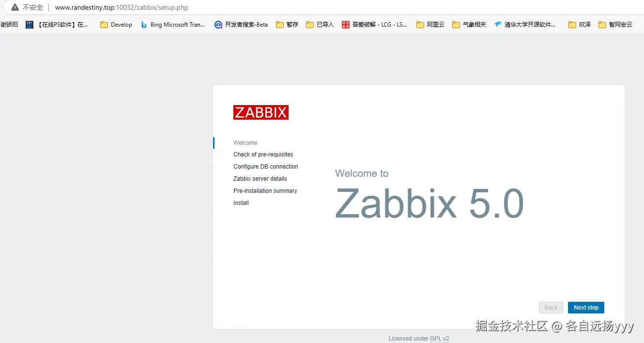Image resolution: width=644 pixels, height=343 pixels.
Task: Click the Welcome to heading text
Action: 362,173
